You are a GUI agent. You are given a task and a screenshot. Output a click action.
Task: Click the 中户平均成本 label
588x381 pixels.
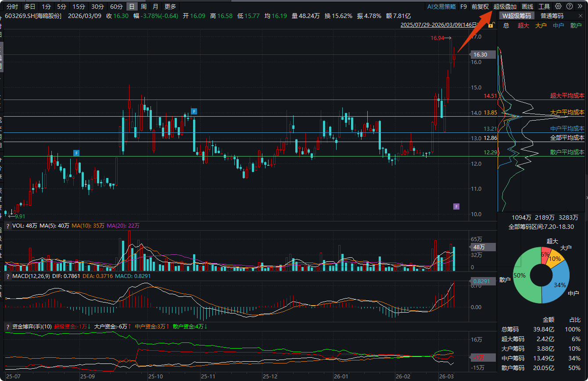pyautogui.click(x=567, y=128)
